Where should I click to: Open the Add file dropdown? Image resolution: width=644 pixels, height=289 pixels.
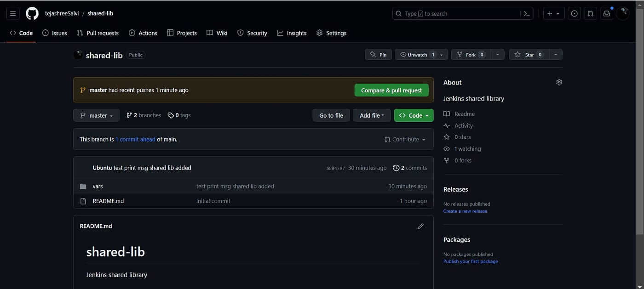coord(371,115)
